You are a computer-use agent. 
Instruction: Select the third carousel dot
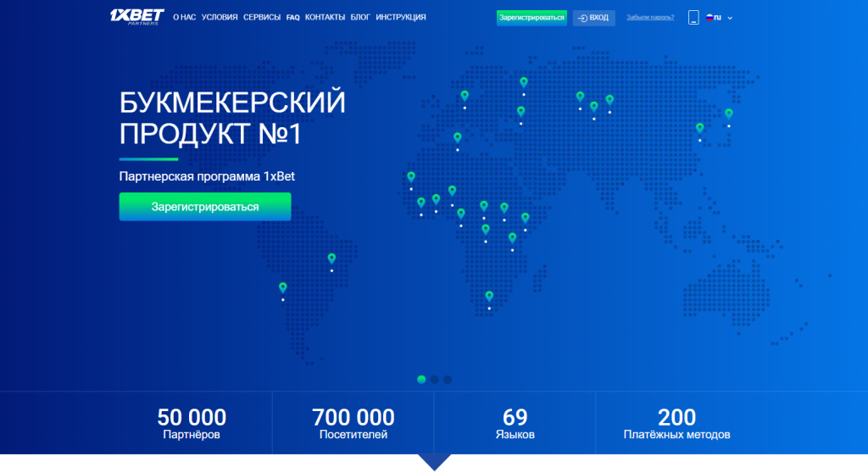coord(448,380)
